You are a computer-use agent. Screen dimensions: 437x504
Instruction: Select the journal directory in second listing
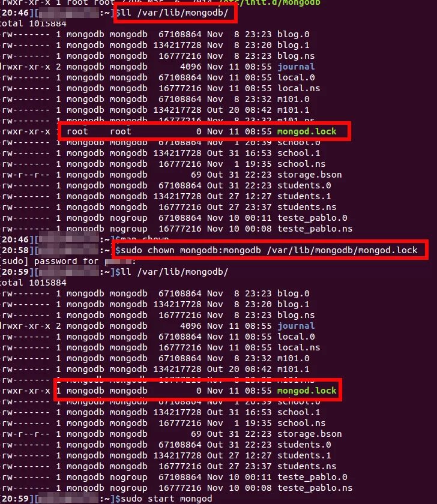tap(296, 326)
